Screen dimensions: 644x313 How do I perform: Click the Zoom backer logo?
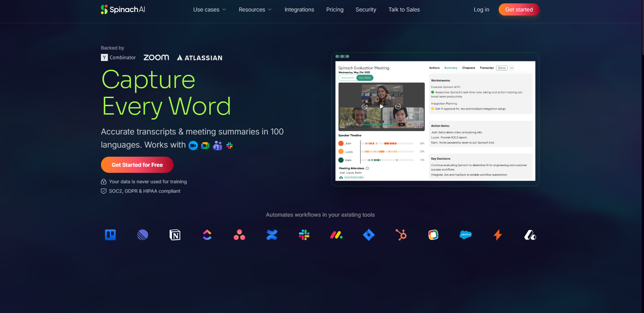156,58
